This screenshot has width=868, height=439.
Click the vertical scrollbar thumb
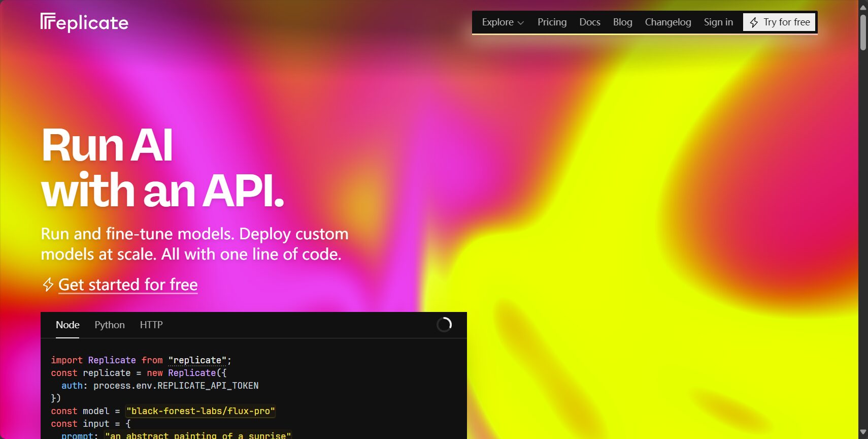(863, 33)
